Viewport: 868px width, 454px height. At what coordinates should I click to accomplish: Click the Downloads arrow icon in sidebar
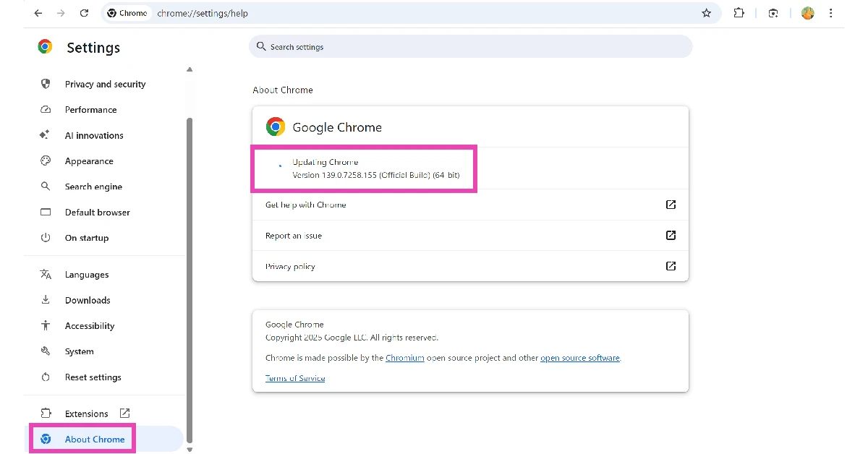(x=46, y=300)
